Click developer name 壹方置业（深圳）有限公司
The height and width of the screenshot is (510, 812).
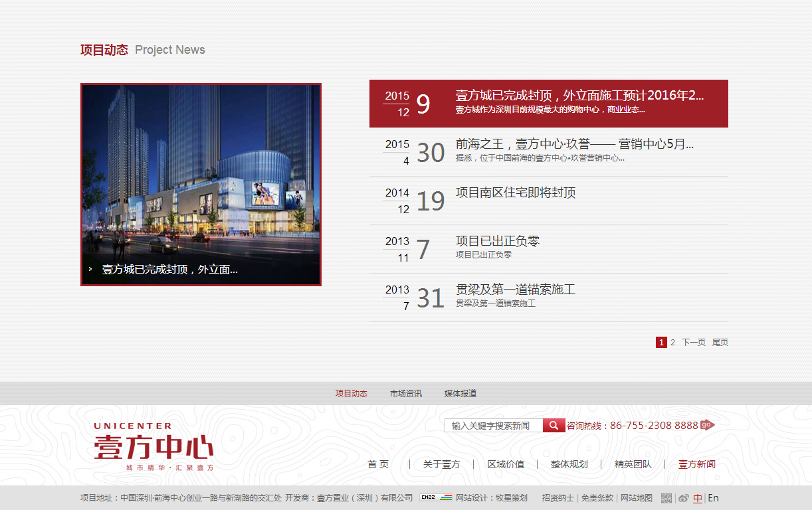pyautogui.click(x=365, y=498)
